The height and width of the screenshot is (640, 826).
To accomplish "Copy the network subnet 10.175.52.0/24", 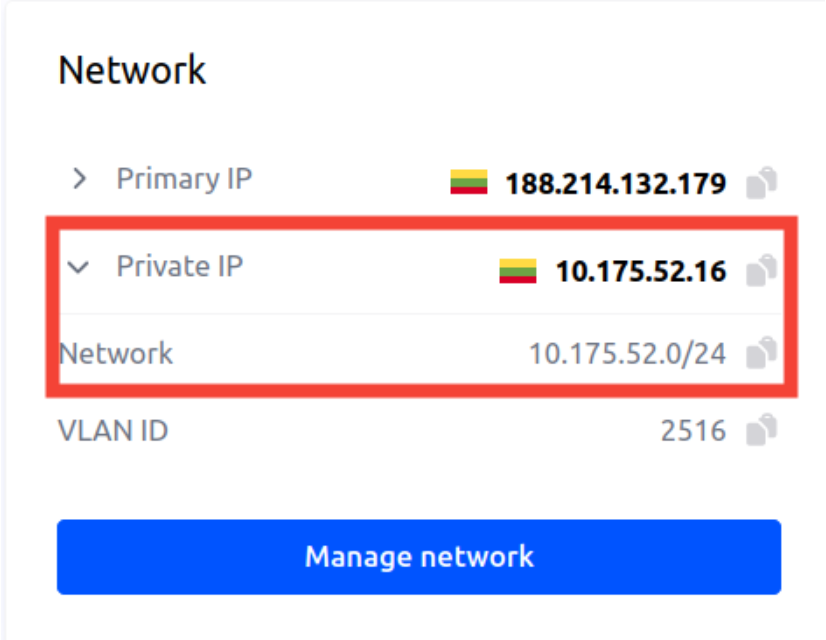I will pos(762,353).
